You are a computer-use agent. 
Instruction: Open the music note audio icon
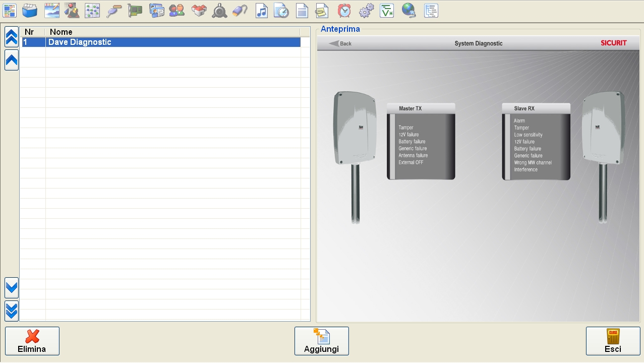point(261,11)
